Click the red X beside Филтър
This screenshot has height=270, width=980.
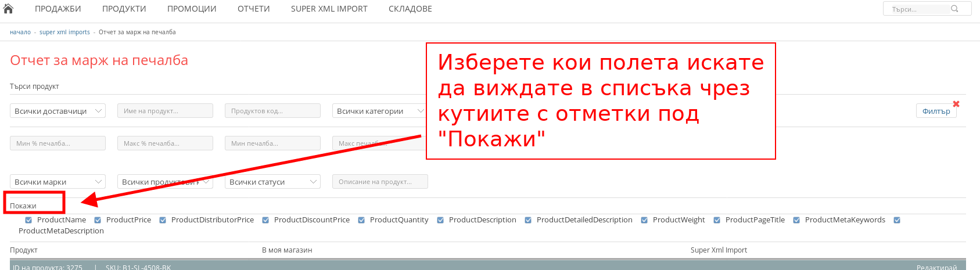(x=956, y=104)
